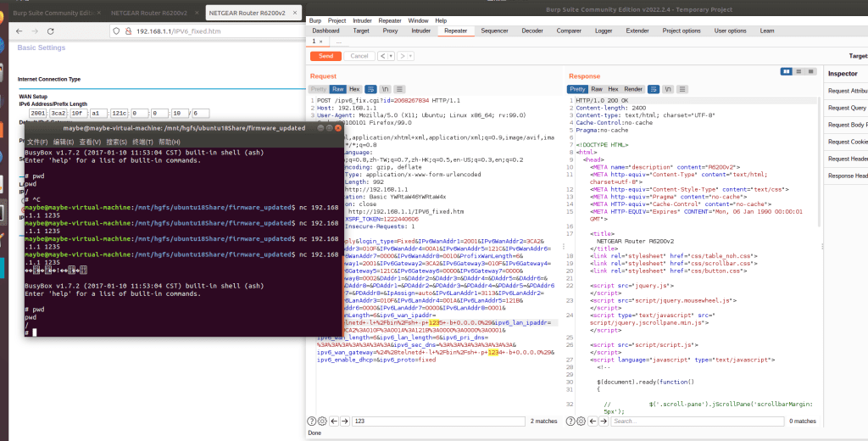The image size is (868, 441).
Task: Open the Burp menu
Action: pyautogui.click(x=315, y=20)
